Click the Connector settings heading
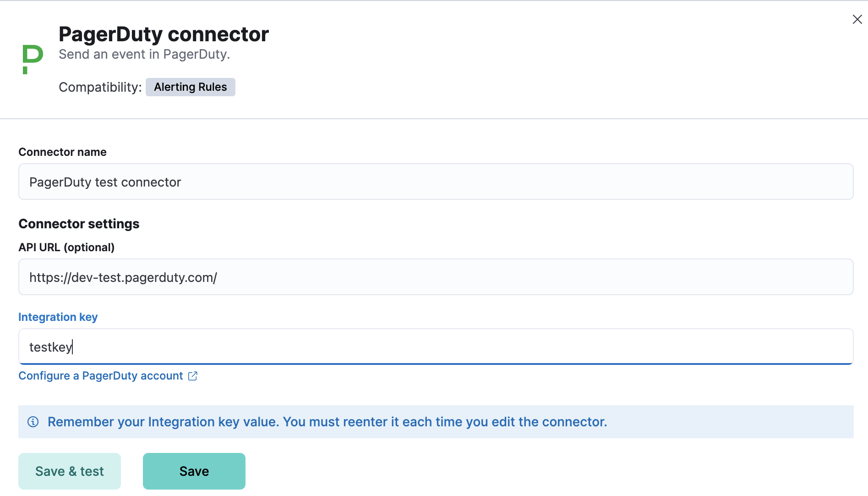868x496 pixels. [x=79, y=224]
